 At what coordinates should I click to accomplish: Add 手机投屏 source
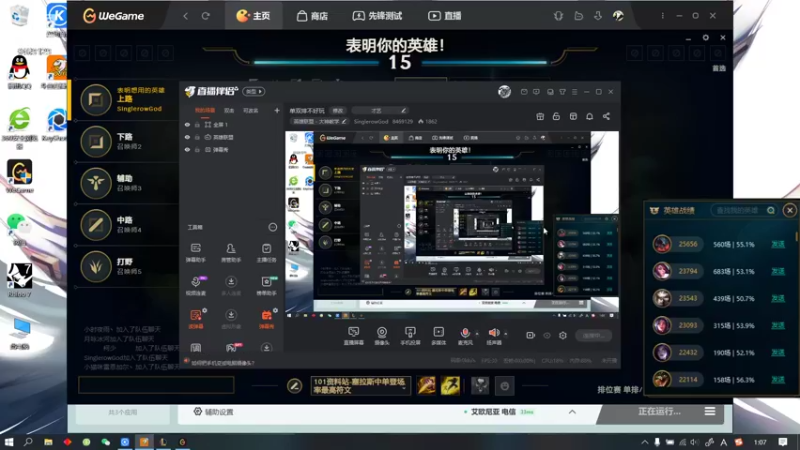(x=410, y=336)
